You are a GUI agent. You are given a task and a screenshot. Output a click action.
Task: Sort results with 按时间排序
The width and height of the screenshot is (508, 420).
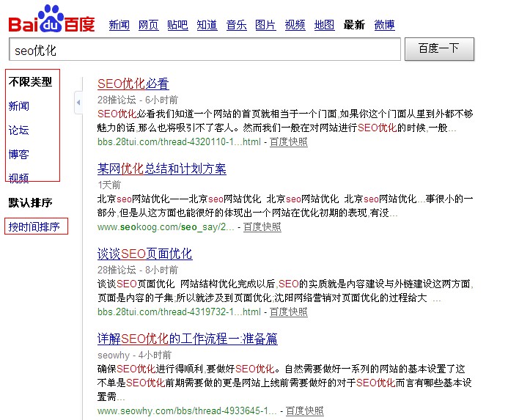(x=34, y=226)
